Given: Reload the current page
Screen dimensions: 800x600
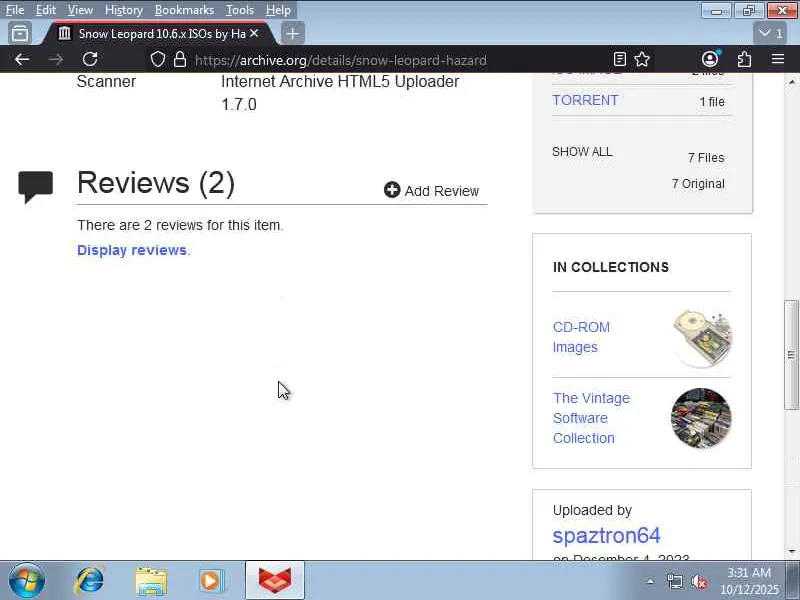Looking at the screenshot, I should click(x=90, y=60).
